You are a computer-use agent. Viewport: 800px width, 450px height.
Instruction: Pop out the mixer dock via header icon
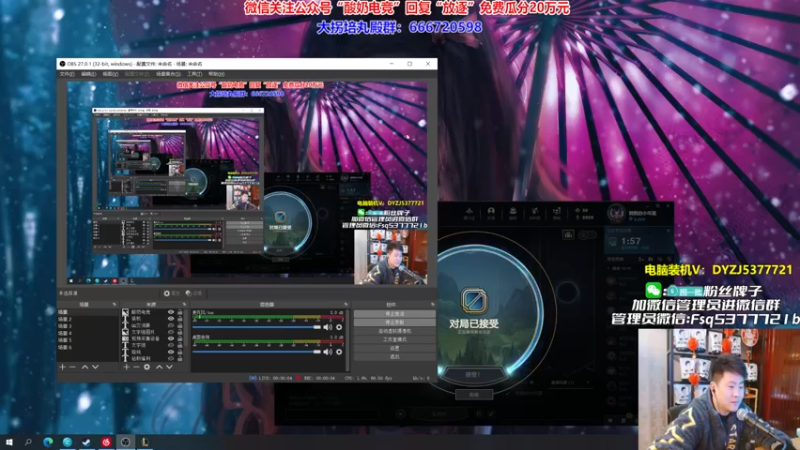[x=345, y=305]
